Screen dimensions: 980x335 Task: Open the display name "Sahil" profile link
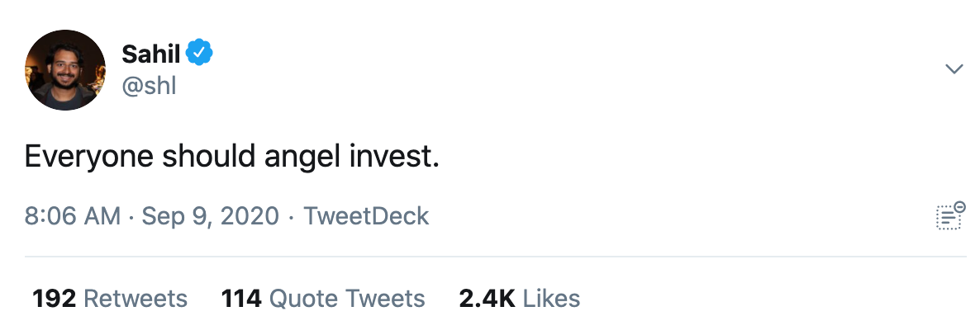tap(151, 54)
